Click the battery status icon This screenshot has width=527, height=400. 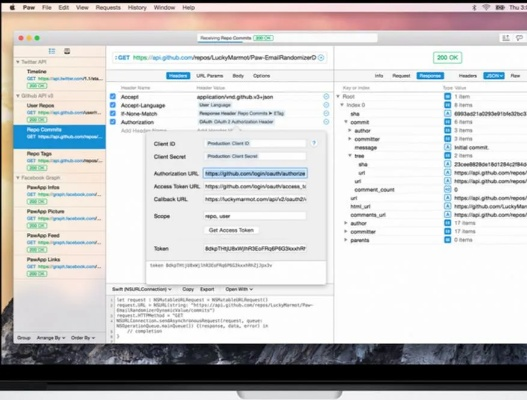500,7
